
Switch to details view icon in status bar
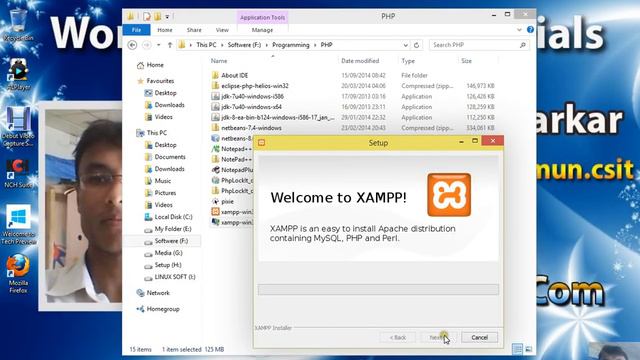pyautogui.click(x=517, y=349)
